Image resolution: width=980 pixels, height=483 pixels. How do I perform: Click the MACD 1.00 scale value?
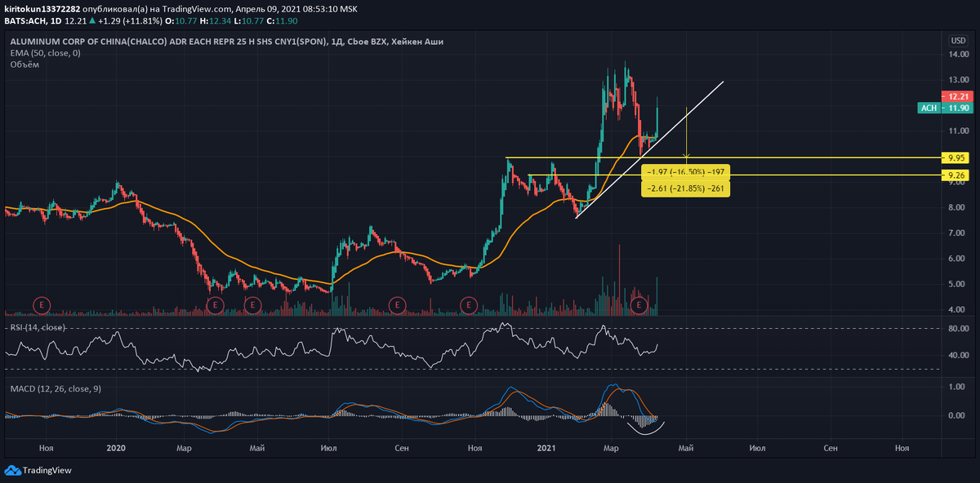tap(957, 388)
